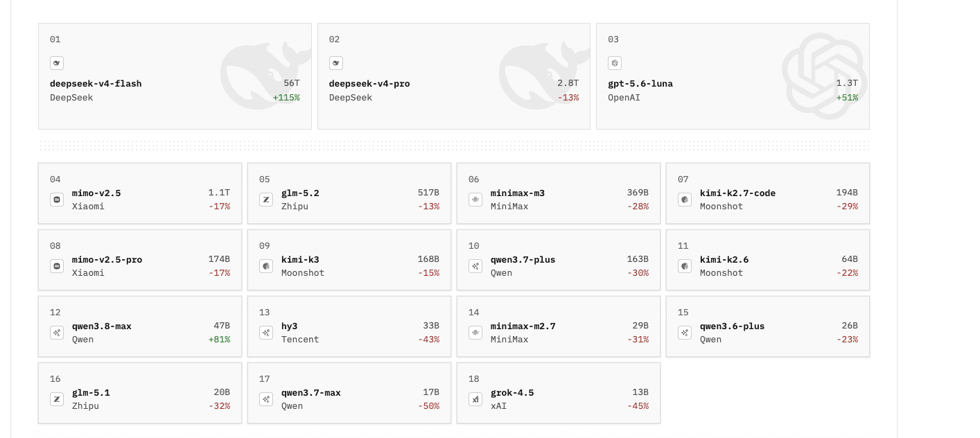The image size is (980, 438).
Task: Open the kimi-k2.6 card ranked 11
Action: pyautogui.click(x=768, y=260)
